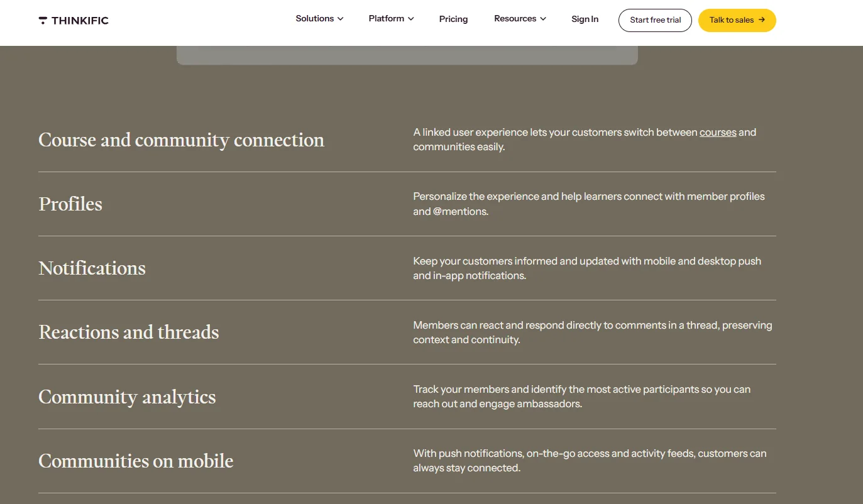Click the chevron next to Resources
Screen dimensions: 863x504
pos(543,19)
